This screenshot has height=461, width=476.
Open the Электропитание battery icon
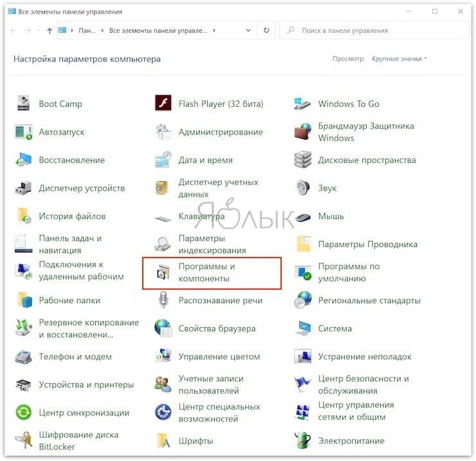point(303,440)
